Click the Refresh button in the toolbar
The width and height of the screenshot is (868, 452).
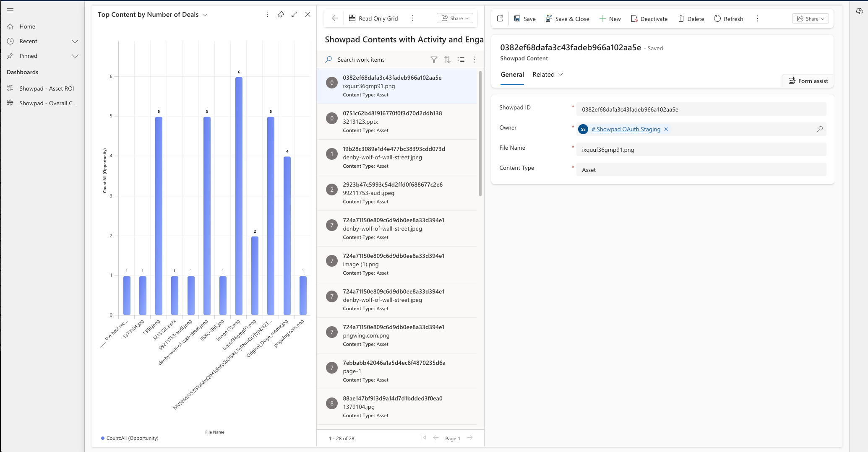coord(728,18)
